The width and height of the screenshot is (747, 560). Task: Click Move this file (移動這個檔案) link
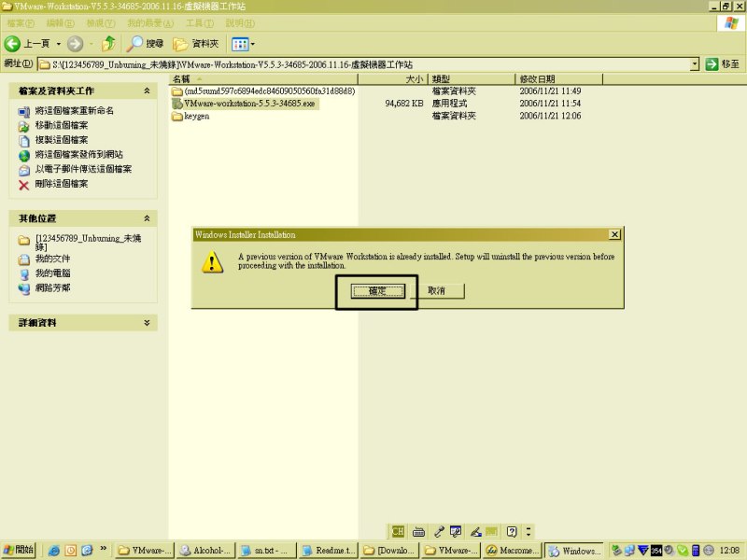(x=62, y=125)
